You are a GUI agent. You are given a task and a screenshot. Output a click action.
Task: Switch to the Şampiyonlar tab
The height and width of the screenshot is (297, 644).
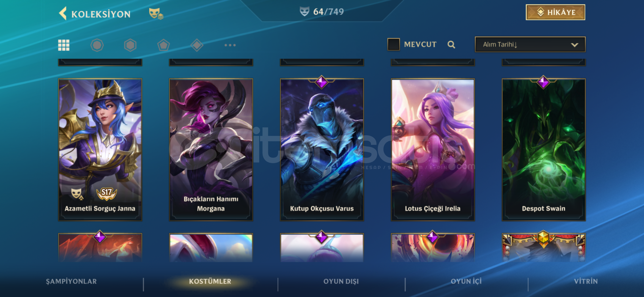(x=71, y=281)
